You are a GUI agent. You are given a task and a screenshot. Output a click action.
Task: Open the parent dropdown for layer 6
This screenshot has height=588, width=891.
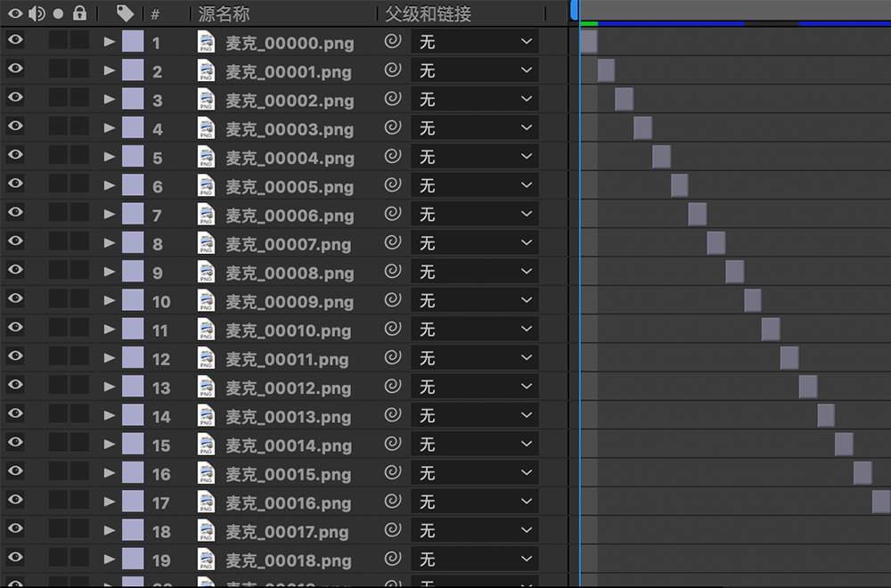coord(474,185)
